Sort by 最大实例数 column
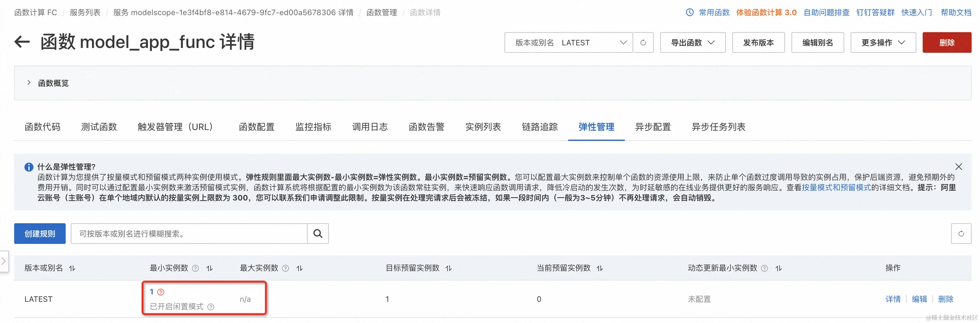This screenshot has height=323, width=980. point(299,268)
